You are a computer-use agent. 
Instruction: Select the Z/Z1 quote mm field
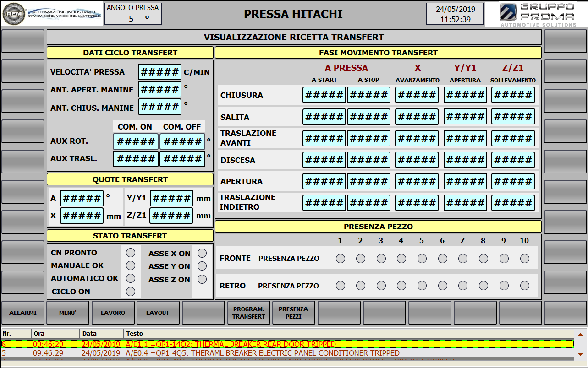(x=172, y=215)
